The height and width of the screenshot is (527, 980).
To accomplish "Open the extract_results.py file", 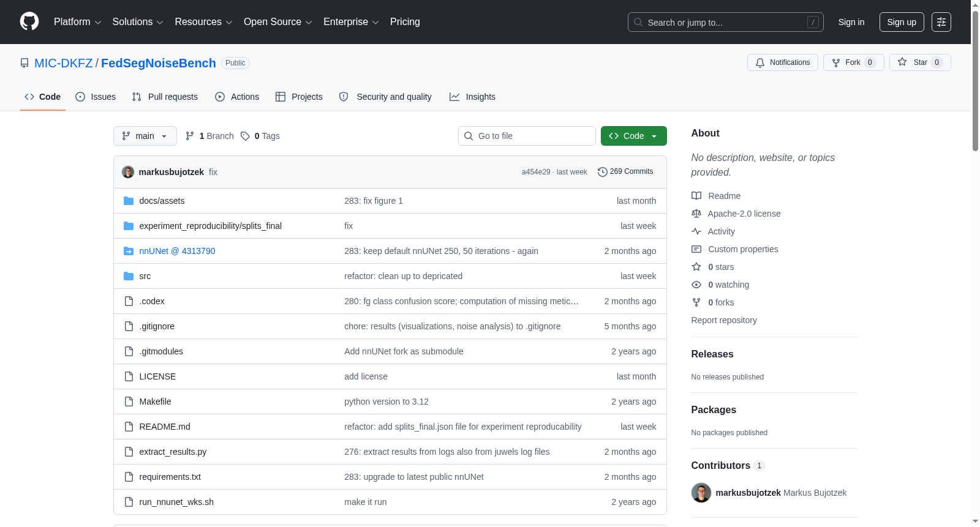I will pos(173,452).
